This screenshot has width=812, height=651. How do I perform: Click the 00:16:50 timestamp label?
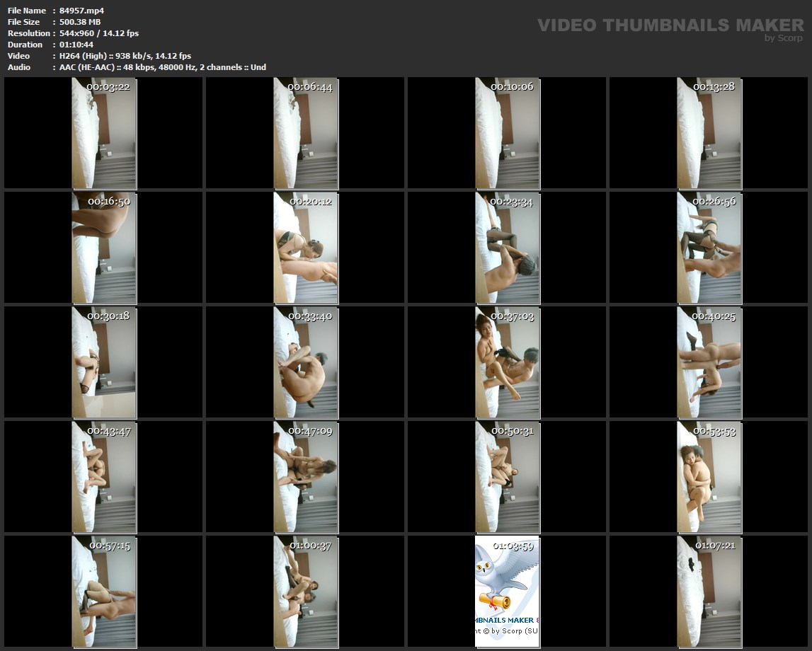click(108, 202)
